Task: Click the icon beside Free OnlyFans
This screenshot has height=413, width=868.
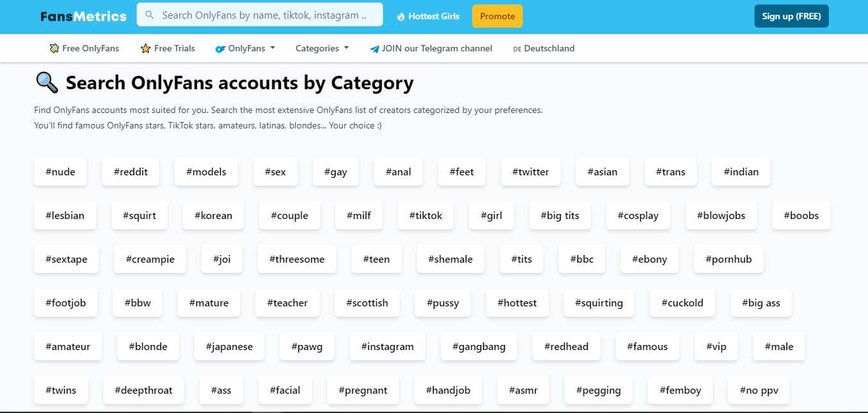Action: pyautogui.click(x=54, y=48)
